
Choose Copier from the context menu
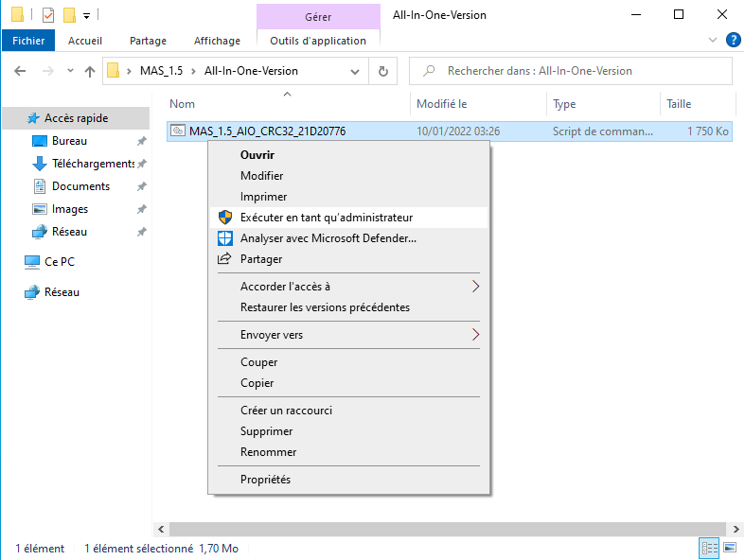click(348, 383)
